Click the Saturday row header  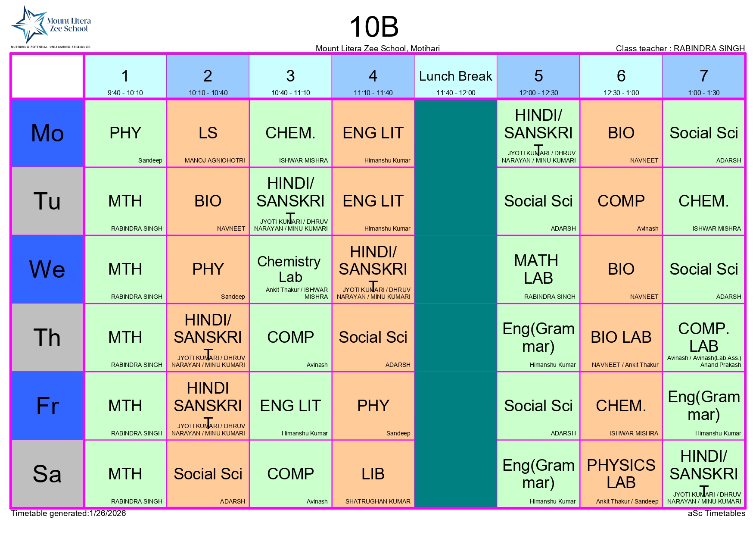[47, 474]
